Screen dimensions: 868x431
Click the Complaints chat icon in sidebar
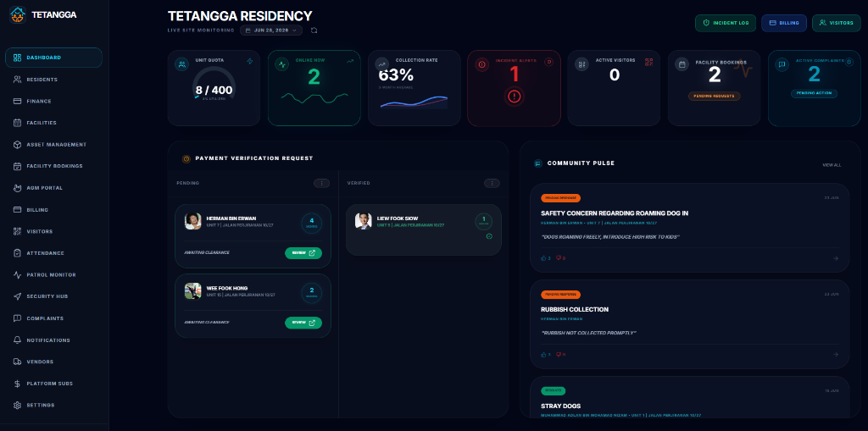click(17, 318)
